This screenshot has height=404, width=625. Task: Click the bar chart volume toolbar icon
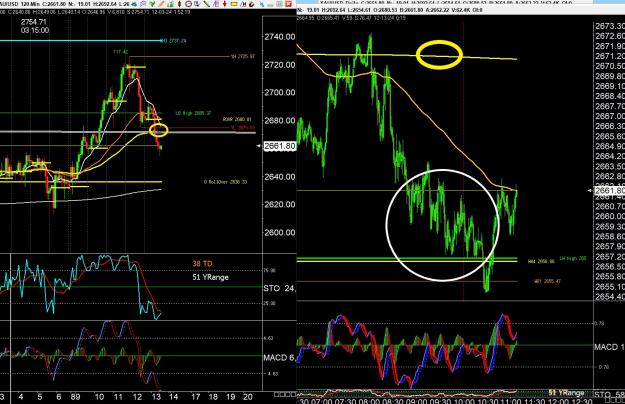coord(171,4)
